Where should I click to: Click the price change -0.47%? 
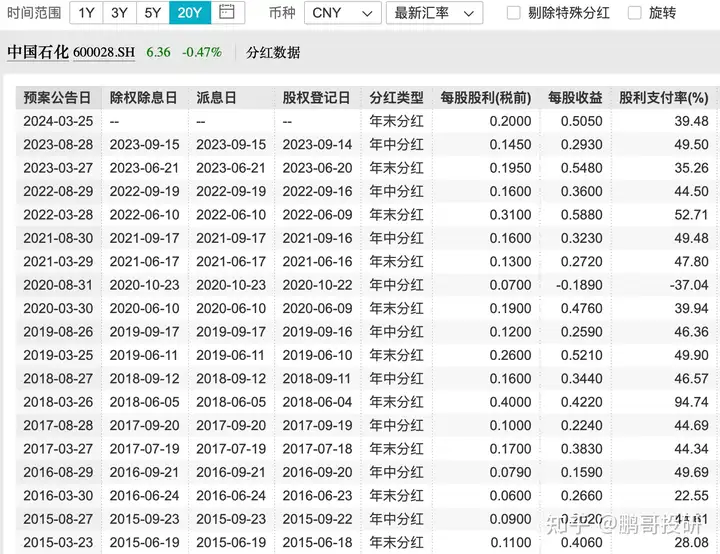point(202,52)
